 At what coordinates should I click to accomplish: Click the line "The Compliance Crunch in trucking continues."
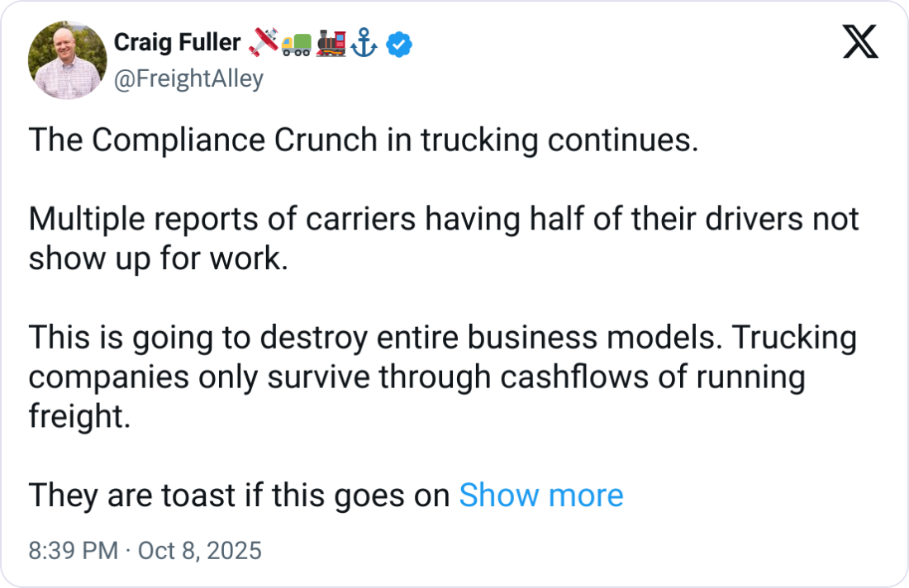click(x=364, y=140)
